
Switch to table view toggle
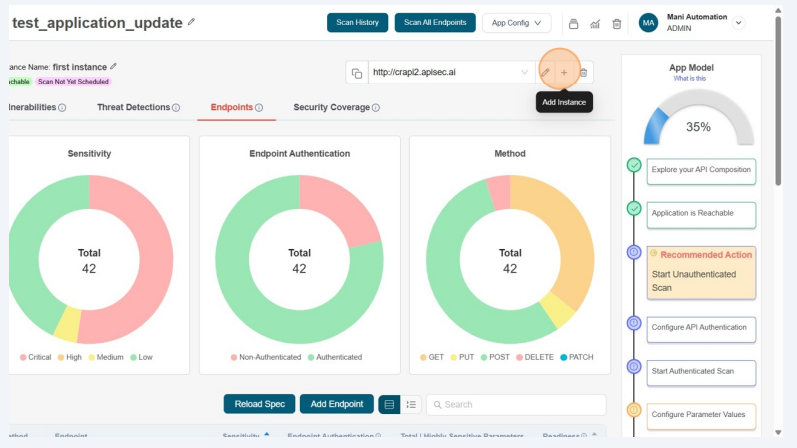389,404
